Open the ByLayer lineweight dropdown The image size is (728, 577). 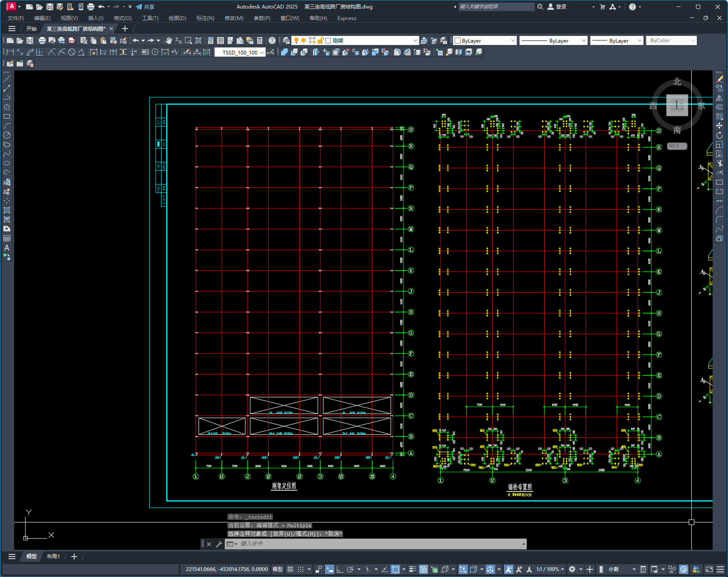point(617,40)
